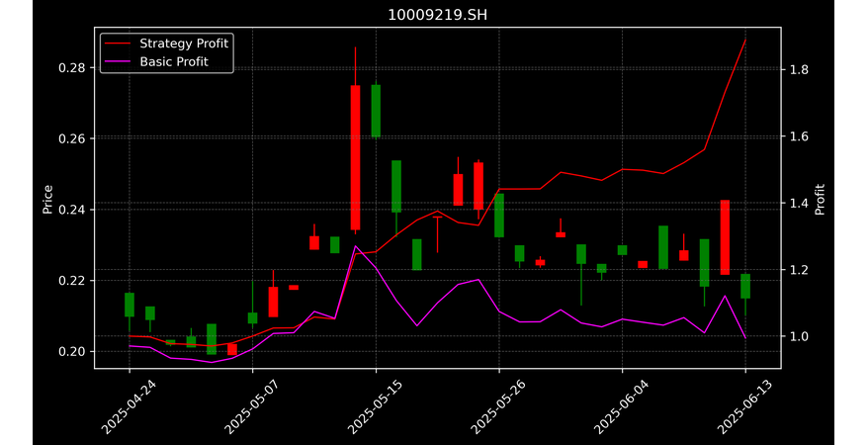Click the 0.22 price tick label
The height and width of the screenshot is (445, 868).
[72, 281]
